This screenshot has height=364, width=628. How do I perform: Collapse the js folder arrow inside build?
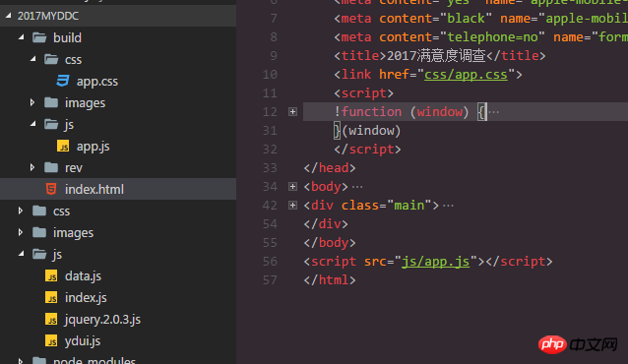pos(33,124)
